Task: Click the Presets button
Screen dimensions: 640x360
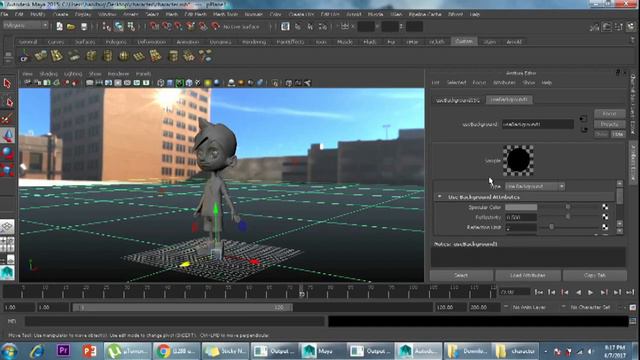Action: tap(609, 124)
